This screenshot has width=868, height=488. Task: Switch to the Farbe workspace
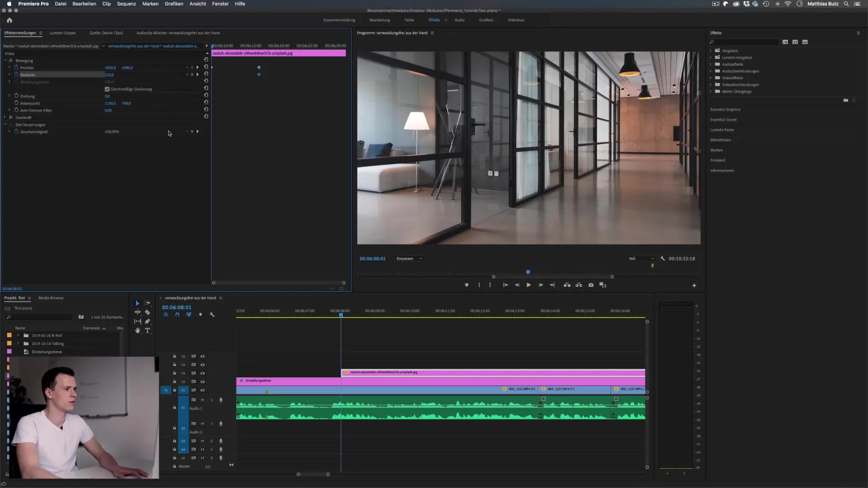(409, 20)
